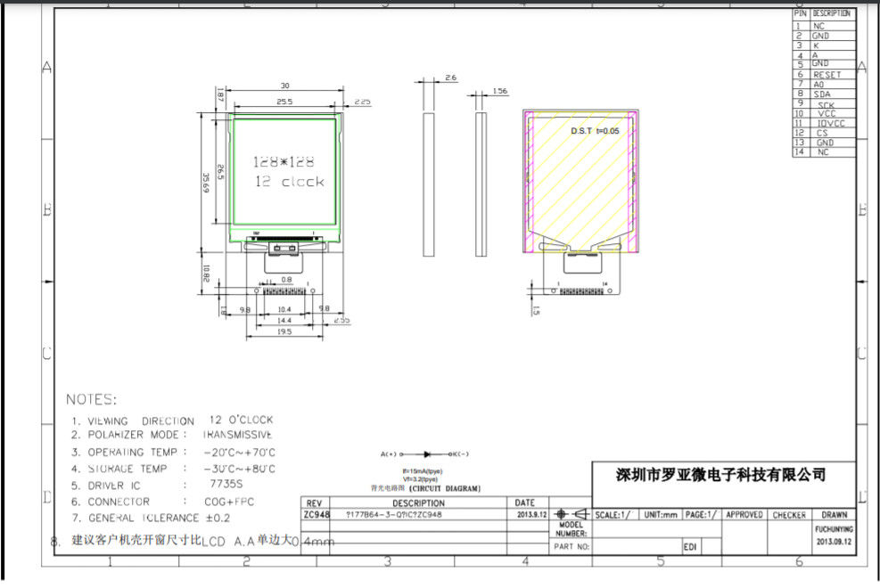Click the NOTES heading
Screen dimensions: 880x588
point(92,399)
